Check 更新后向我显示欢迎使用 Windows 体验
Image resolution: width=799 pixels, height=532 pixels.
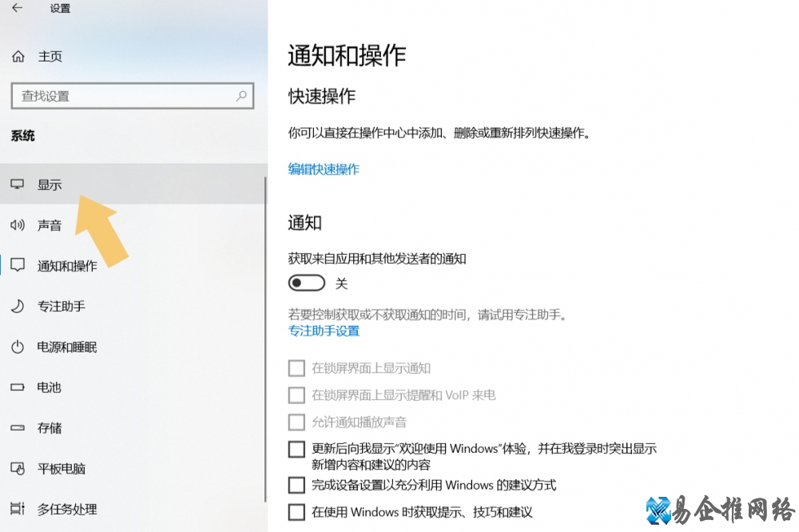tap(296, 449)
